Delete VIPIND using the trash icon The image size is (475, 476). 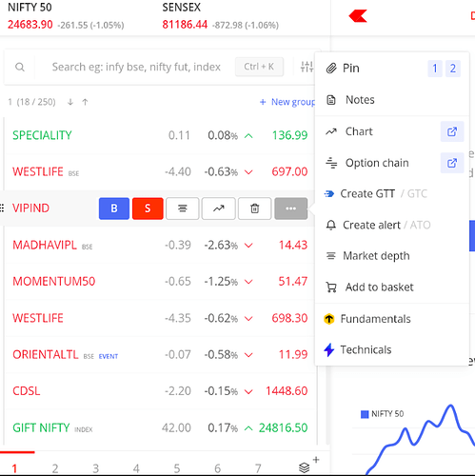click(x=255, y=208)
